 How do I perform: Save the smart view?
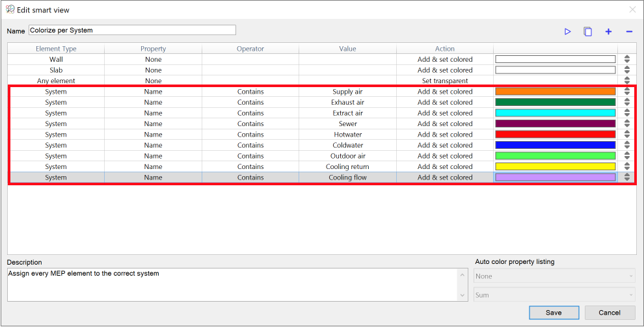coord(554,313)
